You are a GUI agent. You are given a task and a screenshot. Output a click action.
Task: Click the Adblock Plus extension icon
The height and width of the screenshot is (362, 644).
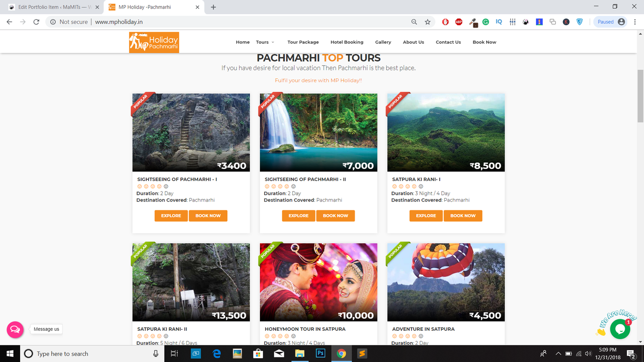coord(459,22)
